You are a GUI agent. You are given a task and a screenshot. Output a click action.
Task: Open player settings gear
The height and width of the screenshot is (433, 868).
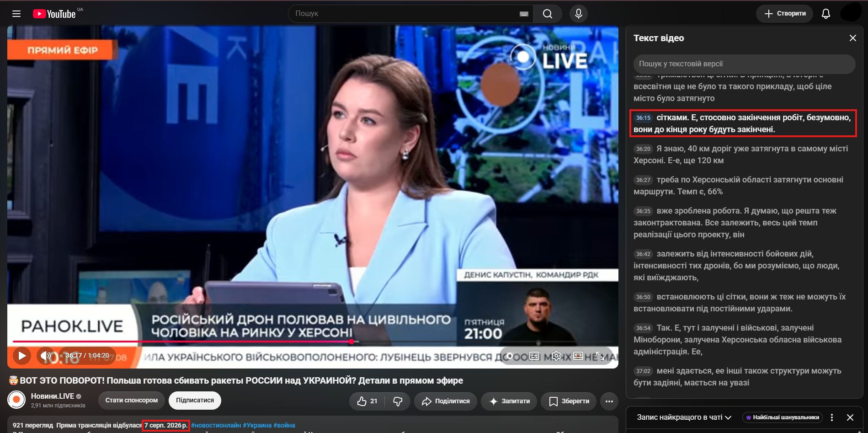(x=556, y=356)
